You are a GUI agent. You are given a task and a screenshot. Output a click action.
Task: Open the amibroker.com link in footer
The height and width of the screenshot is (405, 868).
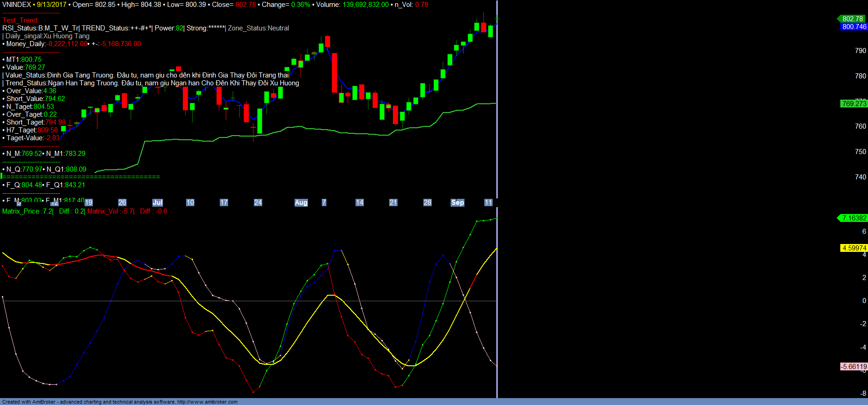pos(207,402)
